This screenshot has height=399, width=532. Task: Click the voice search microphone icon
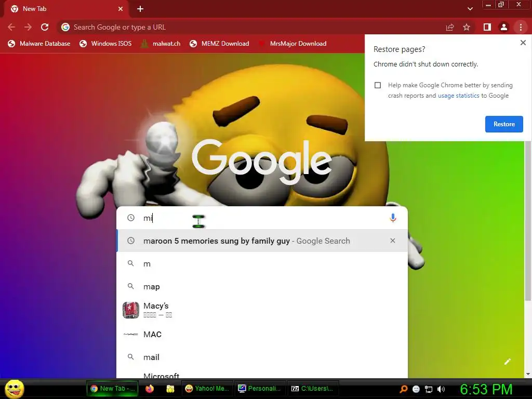(393, 218)
